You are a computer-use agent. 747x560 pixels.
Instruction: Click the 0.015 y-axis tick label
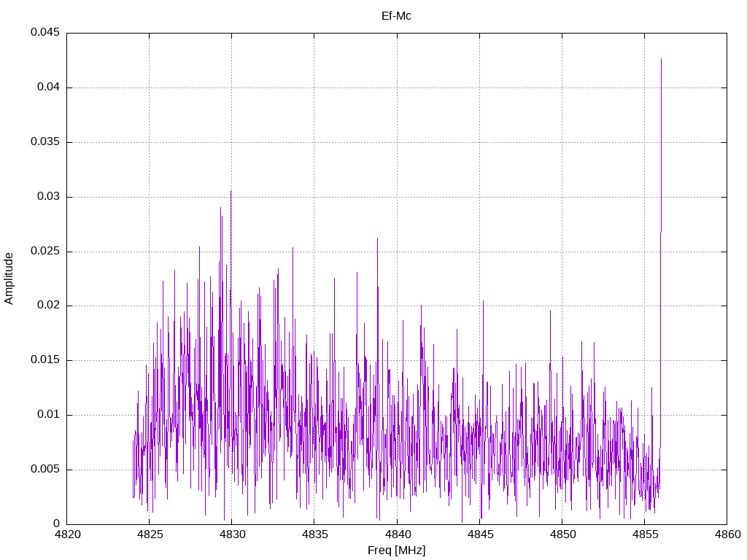(45, 360)
